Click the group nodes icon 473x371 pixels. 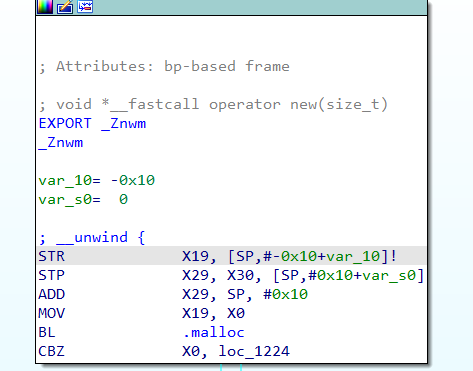pos(85,6)
